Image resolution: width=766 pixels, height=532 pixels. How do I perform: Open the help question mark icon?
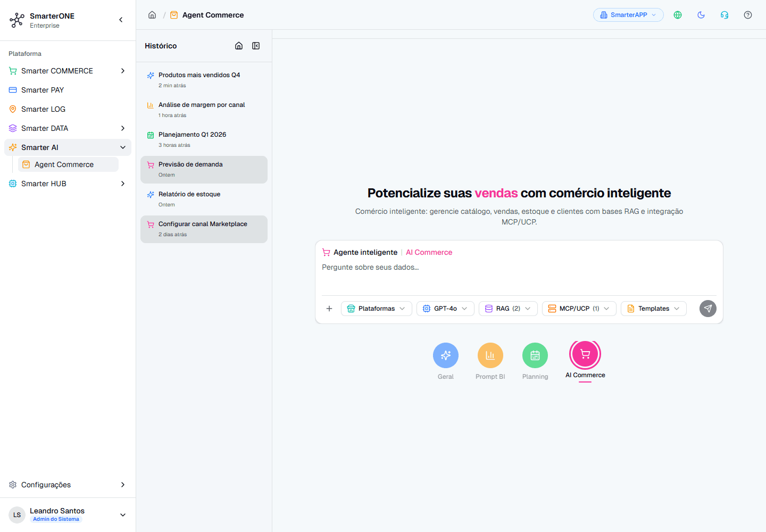pyautogui.click(x=748, y=15)
